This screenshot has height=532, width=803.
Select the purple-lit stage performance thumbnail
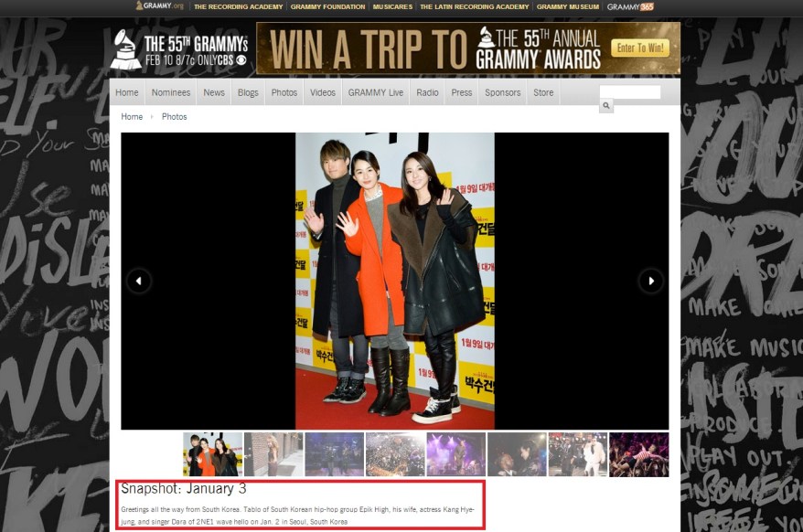coord(455,454)
